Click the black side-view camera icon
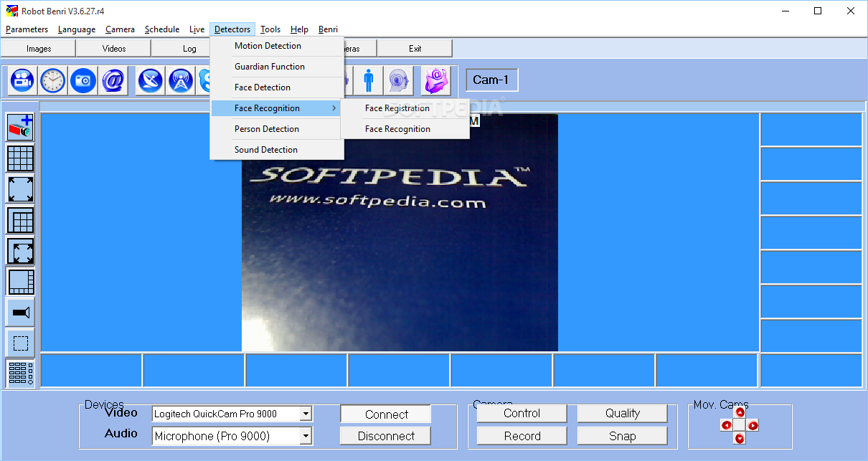The height and width of the screenshot is (461, 868). pyautogui.click(x=21, y=312)
